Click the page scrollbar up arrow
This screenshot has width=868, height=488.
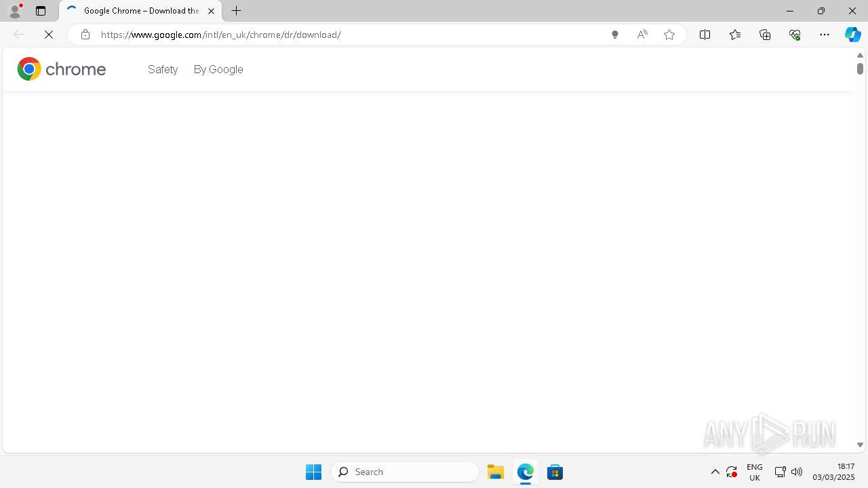860,55
